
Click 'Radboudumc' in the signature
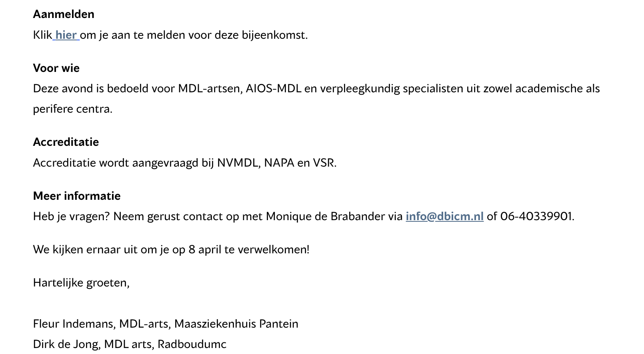tap(192, 344)
